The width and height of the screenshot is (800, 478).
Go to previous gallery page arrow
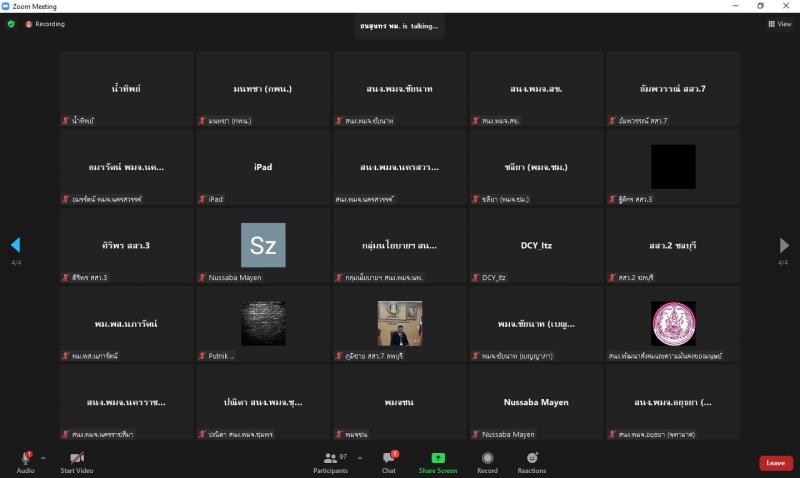(x=15, y=245)
